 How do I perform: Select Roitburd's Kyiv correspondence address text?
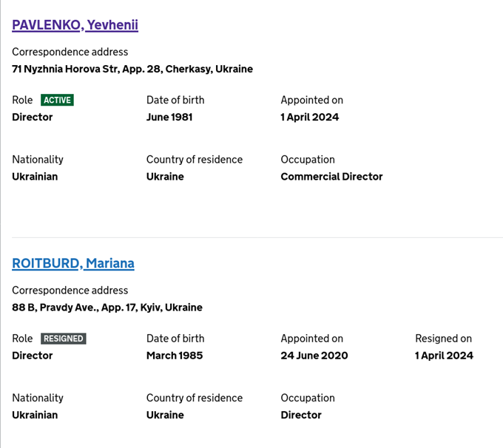click(x=107, y=308)
